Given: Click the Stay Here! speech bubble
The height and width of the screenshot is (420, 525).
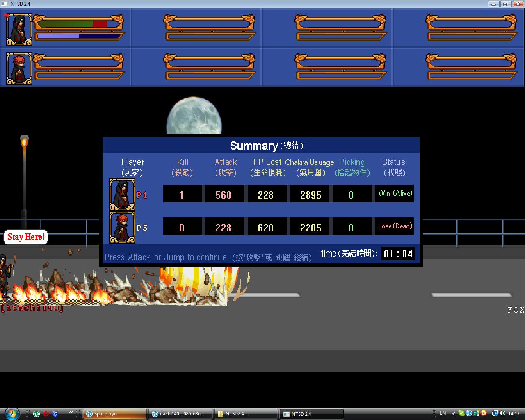Looking at the screenshot, I should [26, 237].
